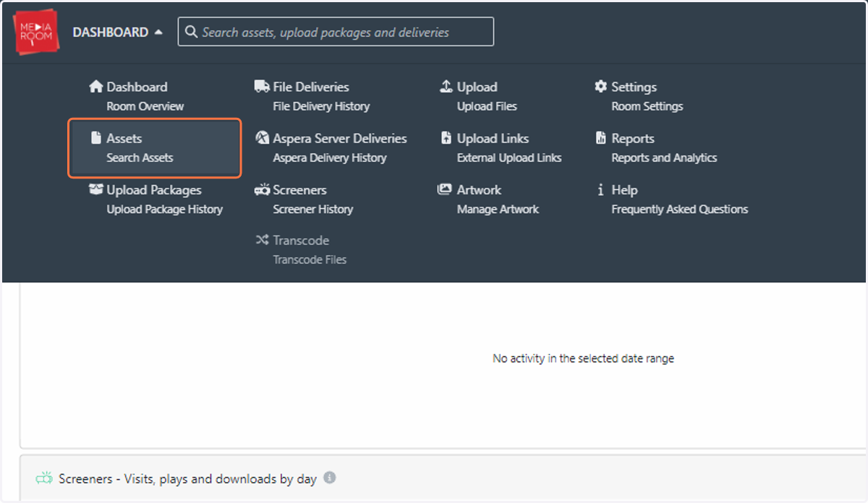Open Artwork menu item

click(479, 190)
